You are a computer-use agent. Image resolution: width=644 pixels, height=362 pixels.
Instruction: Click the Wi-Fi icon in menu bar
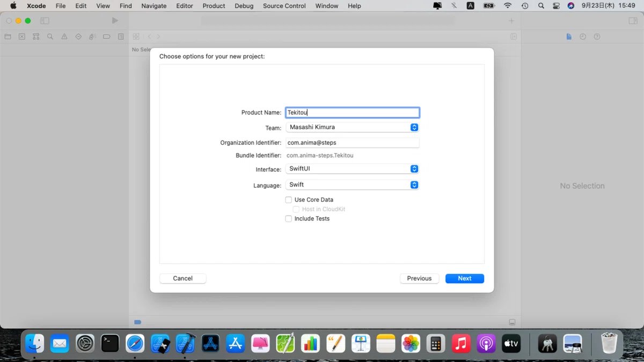(x=508, y=6)
